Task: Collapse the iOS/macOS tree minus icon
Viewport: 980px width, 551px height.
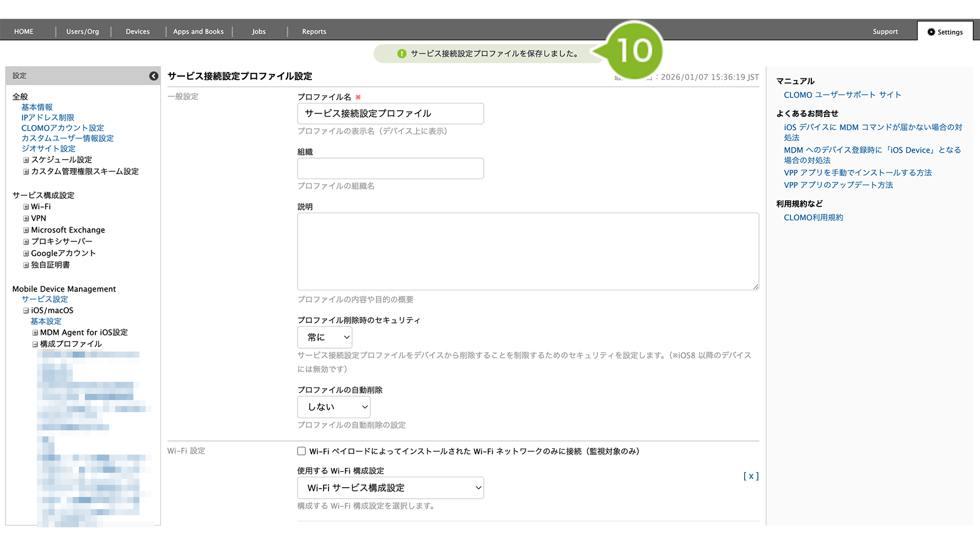Action: click(26, 311)
